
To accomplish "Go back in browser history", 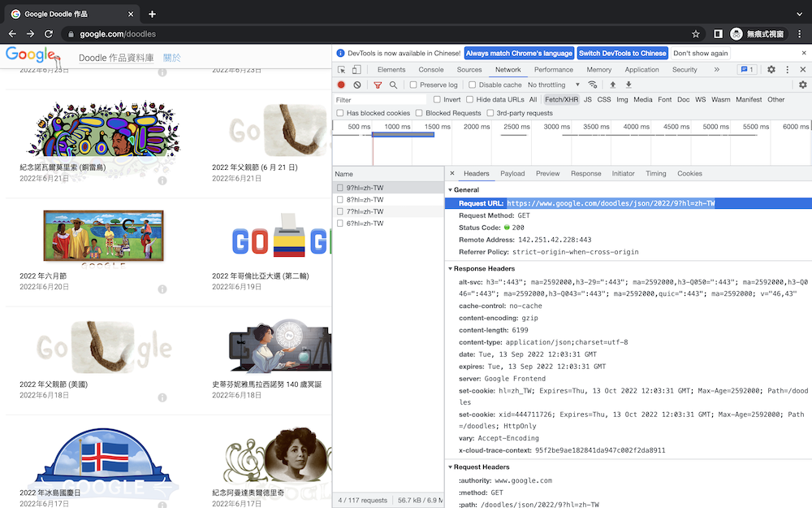I will (x=12, y=33).
